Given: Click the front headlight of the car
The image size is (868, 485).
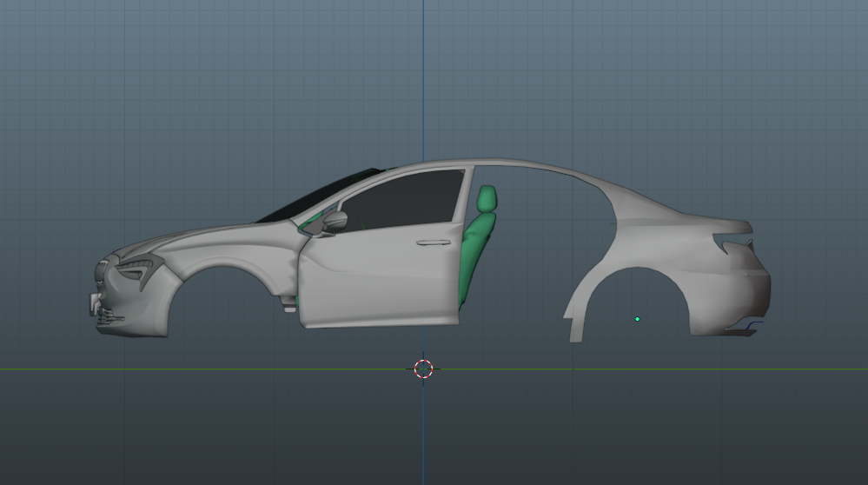Looking at the screenshot, I should pos(138,269).
